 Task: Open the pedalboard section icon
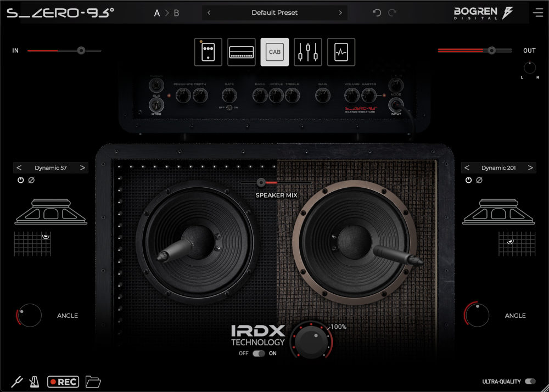[208, 52]
